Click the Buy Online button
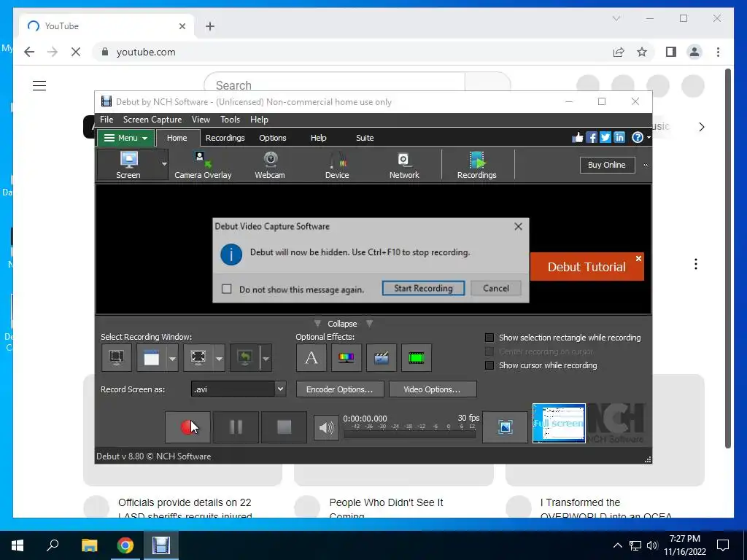Screen dimensions: 747x560 [607, 165]
